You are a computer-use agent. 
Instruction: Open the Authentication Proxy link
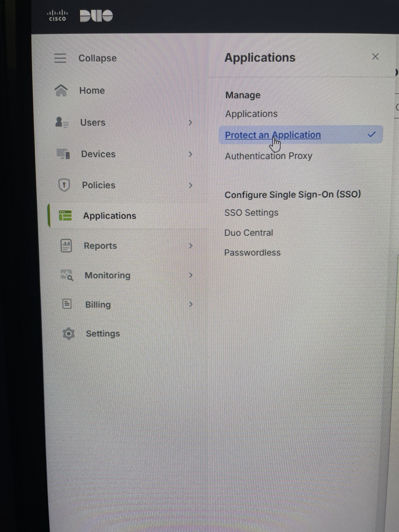point(269,156)
